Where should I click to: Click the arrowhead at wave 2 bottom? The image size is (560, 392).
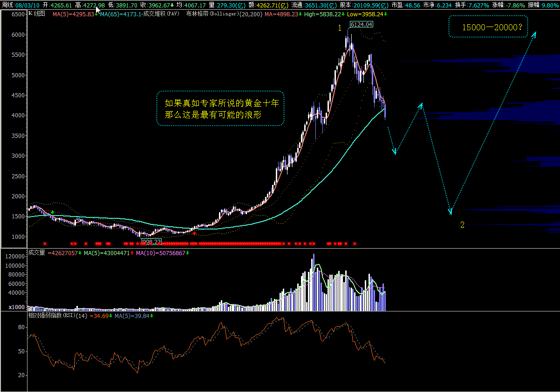pyautogui.click(x=450, y=211)
